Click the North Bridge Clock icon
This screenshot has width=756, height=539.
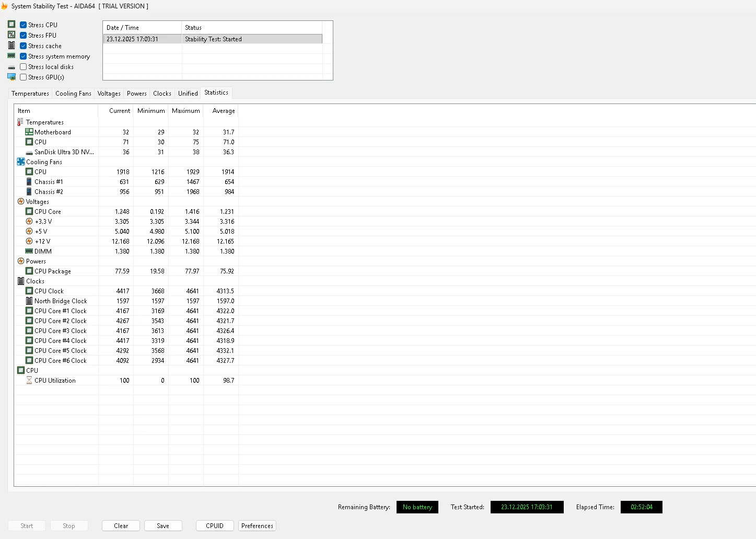[29, 301]
